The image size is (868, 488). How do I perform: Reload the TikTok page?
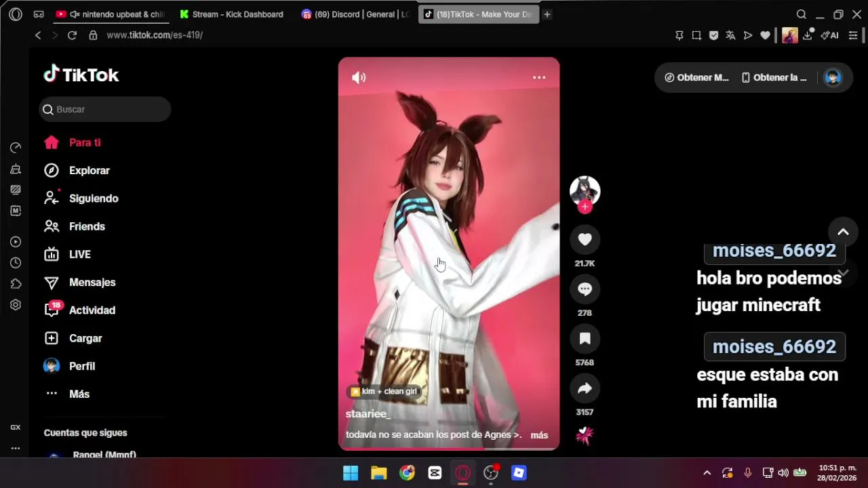coord(72,35)
